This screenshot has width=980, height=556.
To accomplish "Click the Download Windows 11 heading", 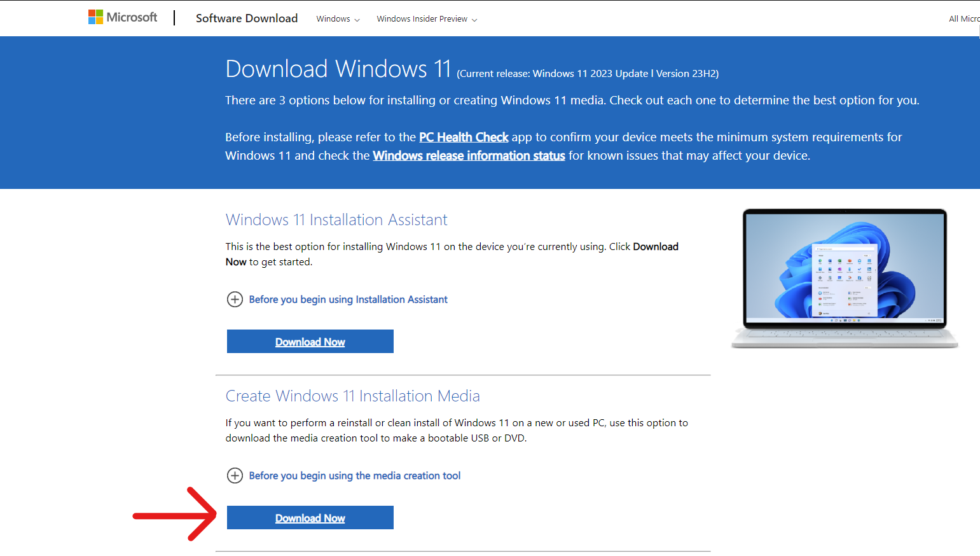I will point(338,68).
